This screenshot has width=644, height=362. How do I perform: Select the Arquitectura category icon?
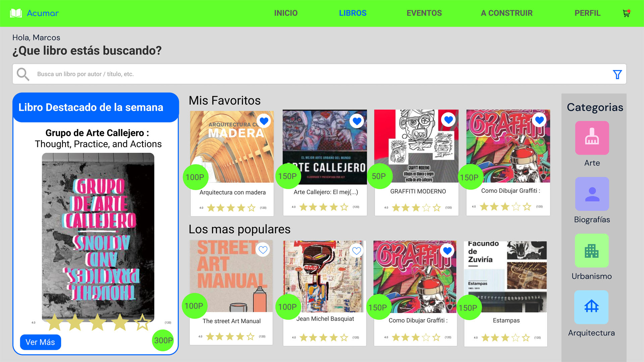click(591, 307)
